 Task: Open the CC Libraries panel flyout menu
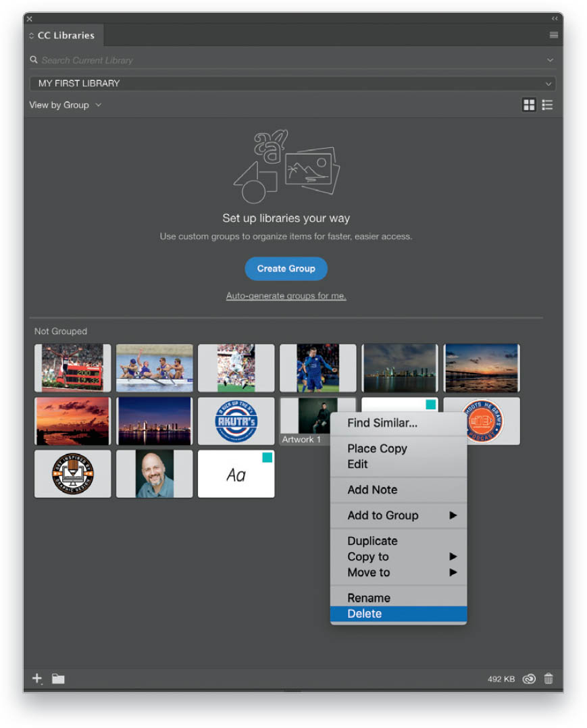[554, 35]
